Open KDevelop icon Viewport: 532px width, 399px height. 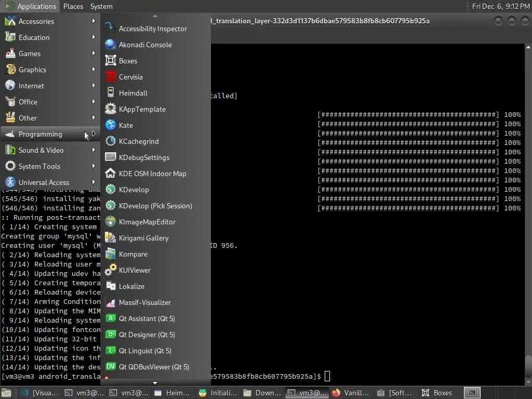click(110, 190)
